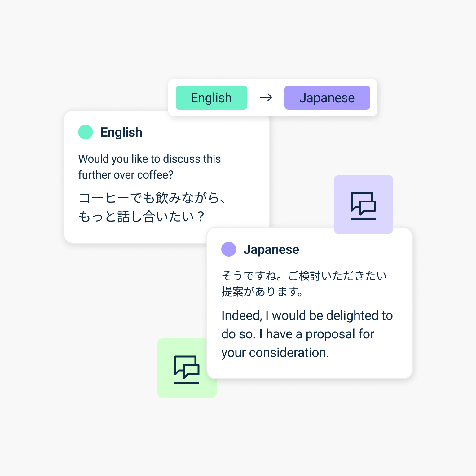Screen dimensions: 476x476
Task: Click the Japanese line 'コーヒーでも飲みながら、'
Action: (x=152, y=198)
